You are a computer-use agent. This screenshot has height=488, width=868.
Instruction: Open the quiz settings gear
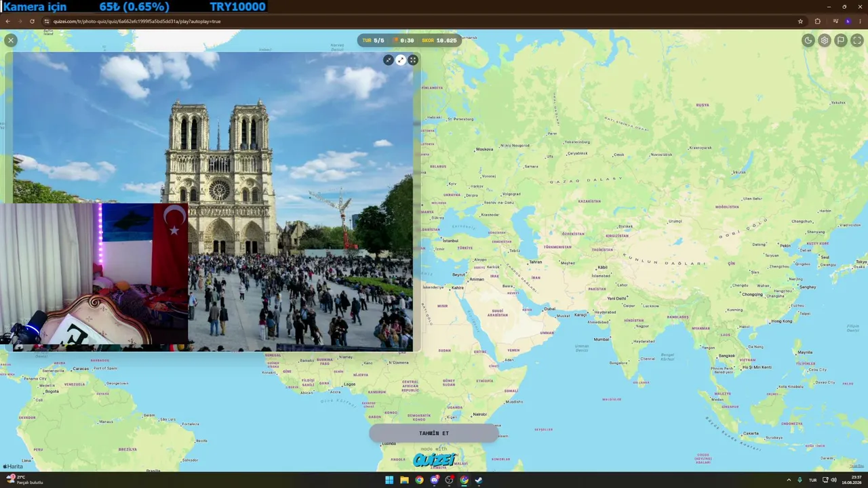824,40
